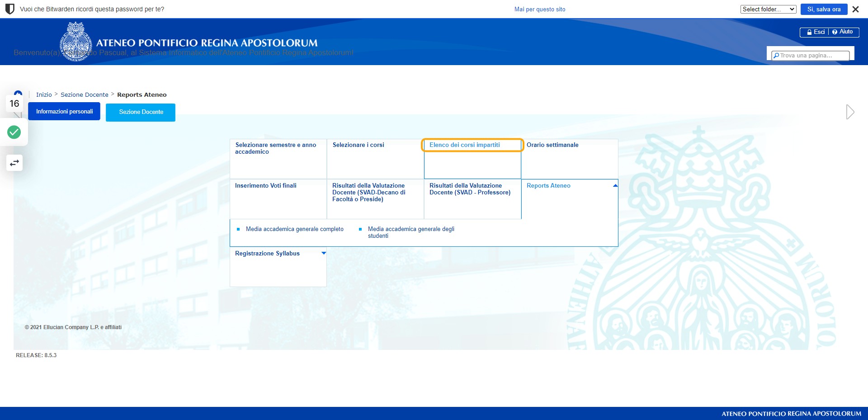Focus the Trova una pagina search field
The image size is (868, 420).
pos(810,55)
